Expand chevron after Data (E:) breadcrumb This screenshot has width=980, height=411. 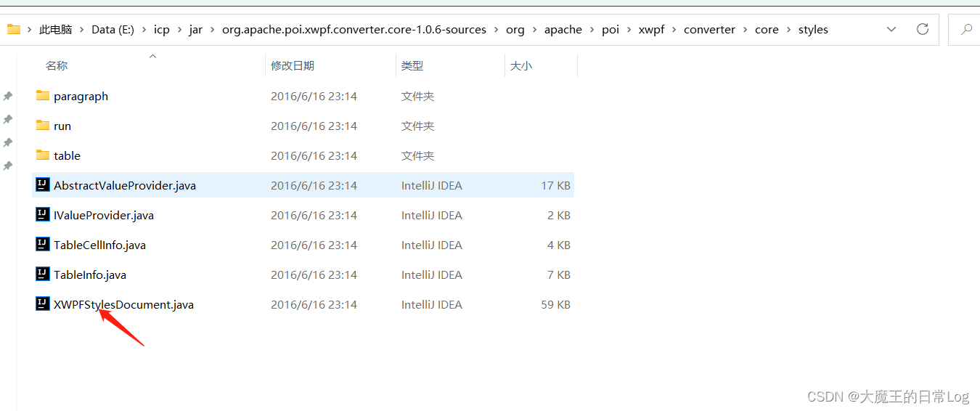144,30
